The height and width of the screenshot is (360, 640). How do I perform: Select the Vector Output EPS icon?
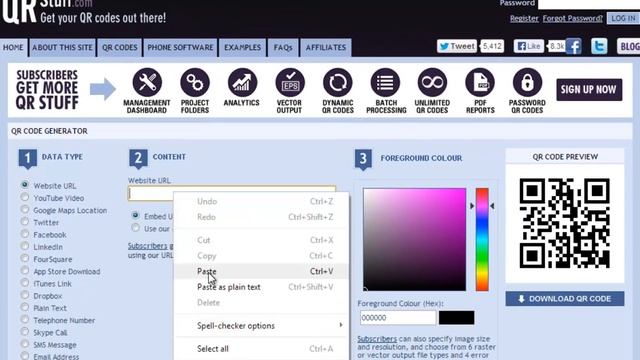click(x=290, y=83)
